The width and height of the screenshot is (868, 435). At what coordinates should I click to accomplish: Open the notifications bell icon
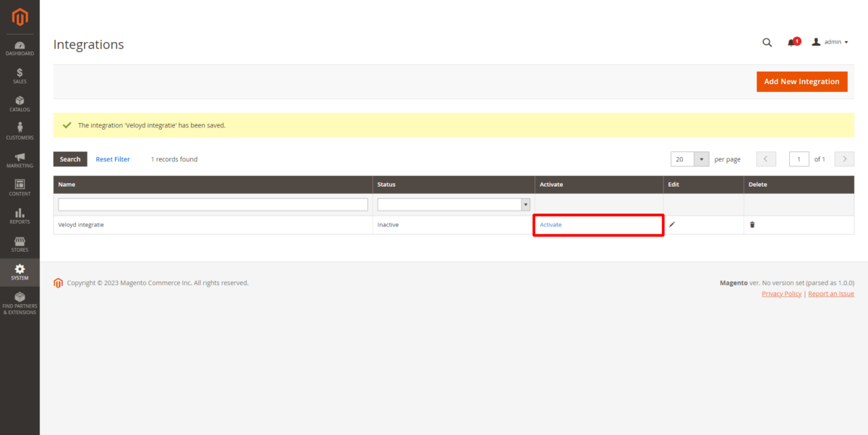pos(792,42)
